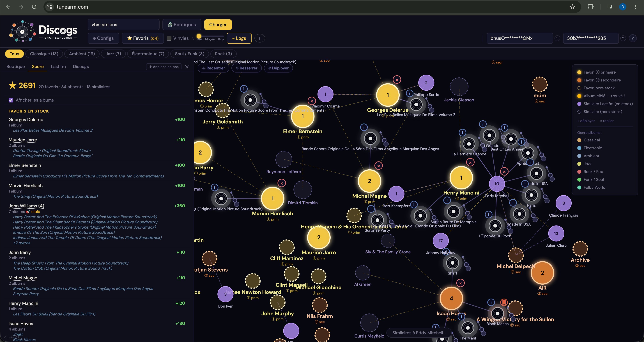The width and height of the screenshot is (644, 342).
Task: Select the Jazz (7) genre filter
Action: click(x=113, y=54)
